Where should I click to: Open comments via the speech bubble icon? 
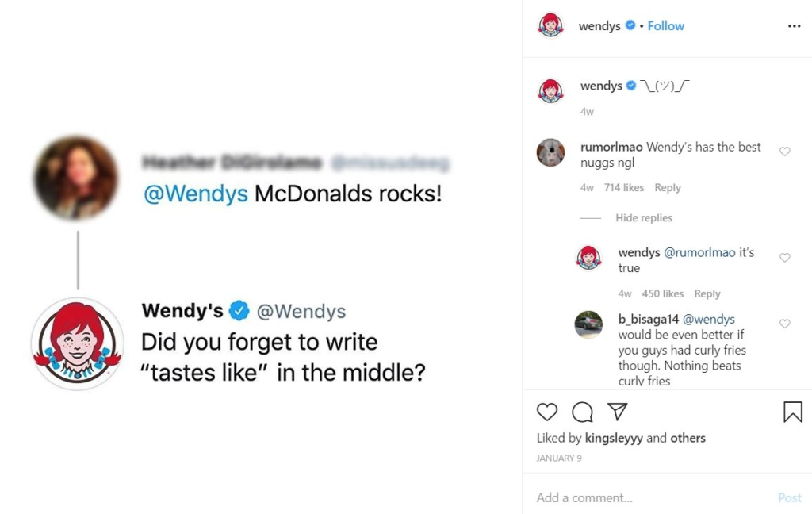[x=582, y=412]
